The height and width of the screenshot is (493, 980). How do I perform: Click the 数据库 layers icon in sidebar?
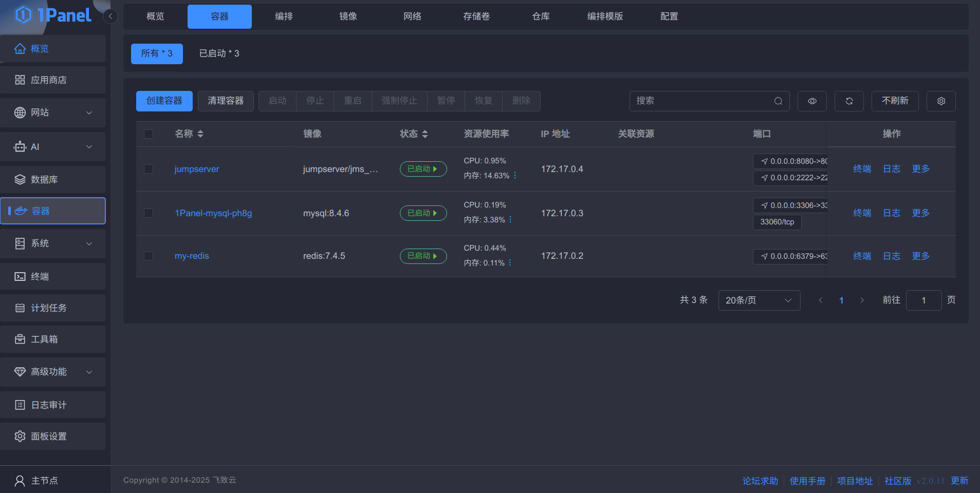(x=20, y=179)
